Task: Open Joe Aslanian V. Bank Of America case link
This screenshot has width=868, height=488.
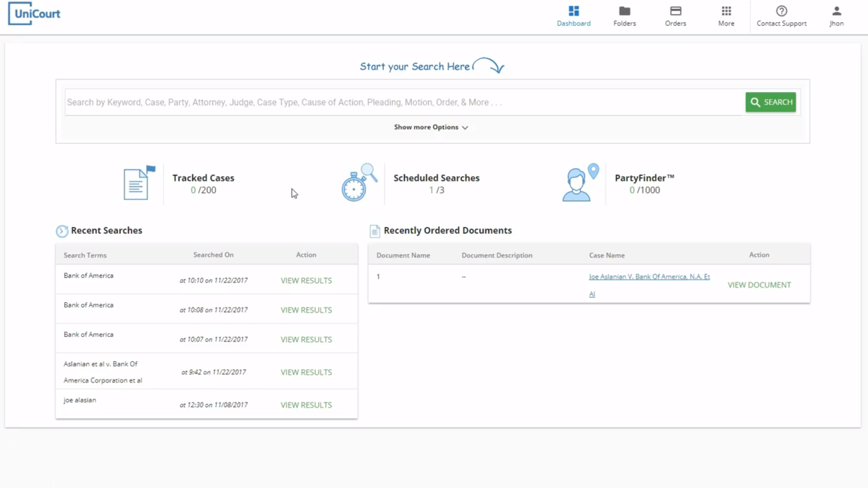Action: pos(649,285)
